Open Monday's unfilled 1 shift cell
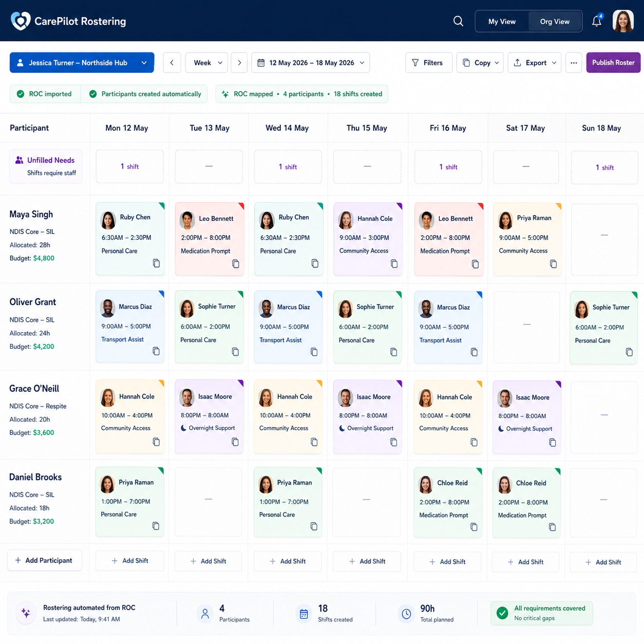Viewport: 644px width, 644px height. [129, 166]
